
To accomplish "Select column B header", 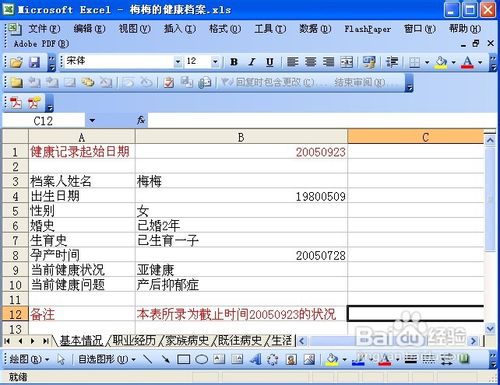I will [x=241, y=137].
